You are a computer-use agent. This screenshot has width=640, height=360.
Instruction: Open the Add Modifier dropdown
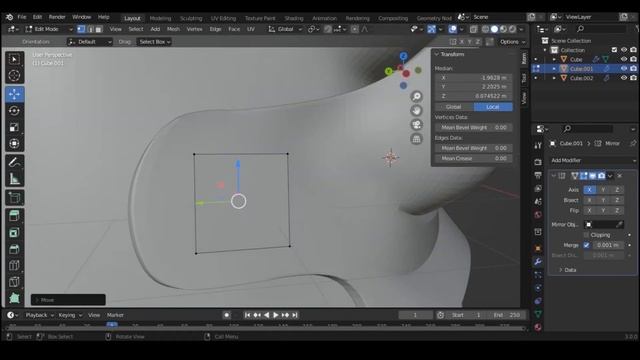click(x=593, y=160)
